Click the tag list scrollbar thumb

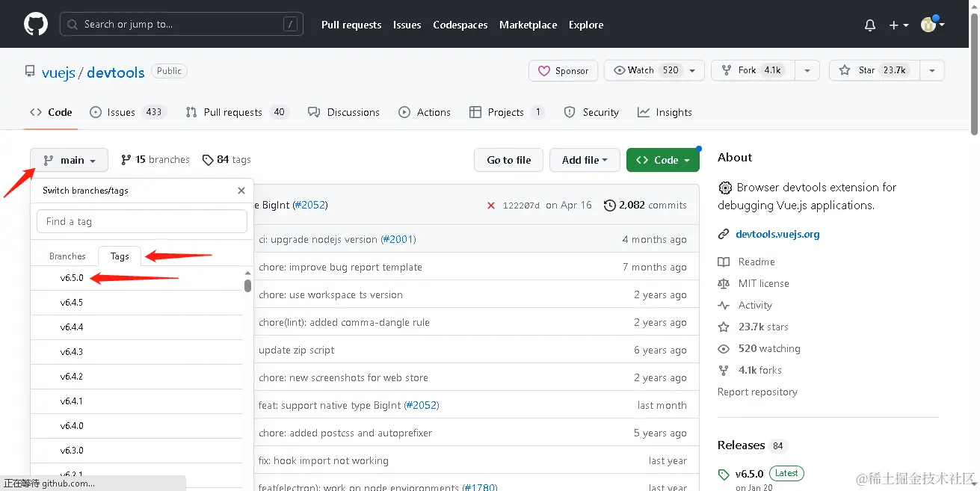(x=247, y=285)
